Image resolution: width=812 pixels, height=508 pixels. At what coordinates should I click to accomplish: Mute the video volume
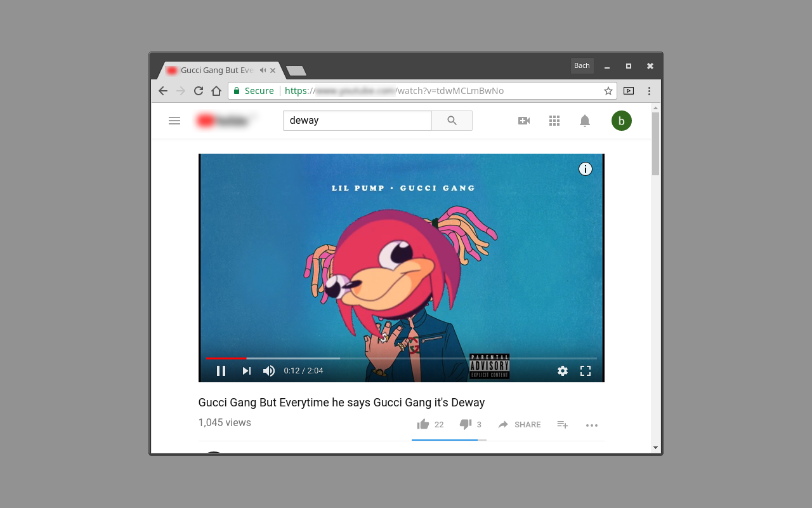coord(269,371)
